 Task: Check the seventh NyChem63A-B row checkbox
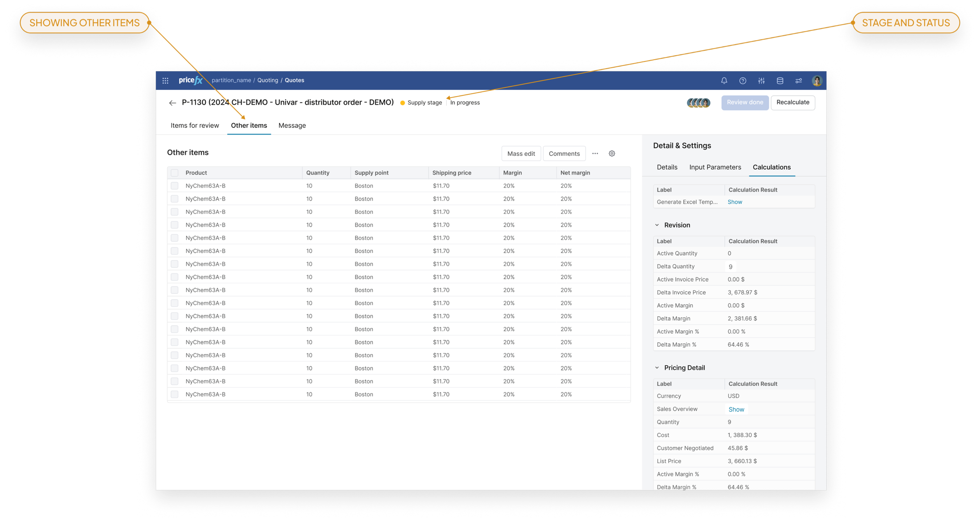click(x=175, y=264)
